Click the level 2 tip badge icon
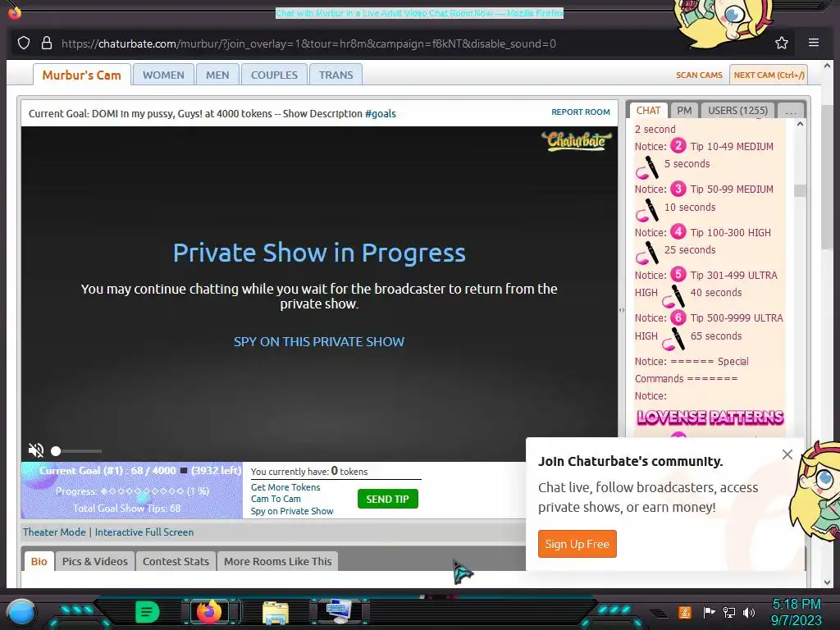The image size is (840, 630). tap(678, 145)
